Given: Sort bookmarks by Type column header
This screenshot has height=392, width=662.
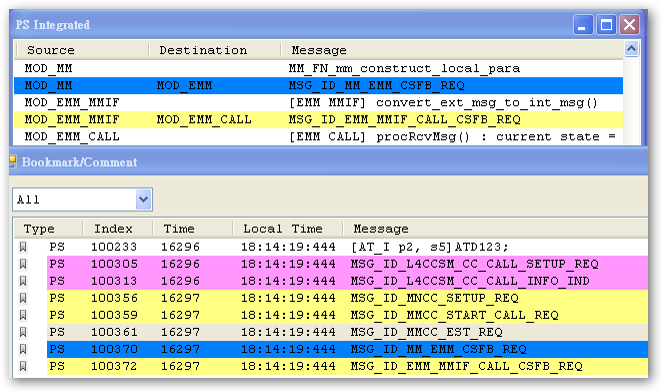Looking at the screenshot, I should click(x=49, y=229).
